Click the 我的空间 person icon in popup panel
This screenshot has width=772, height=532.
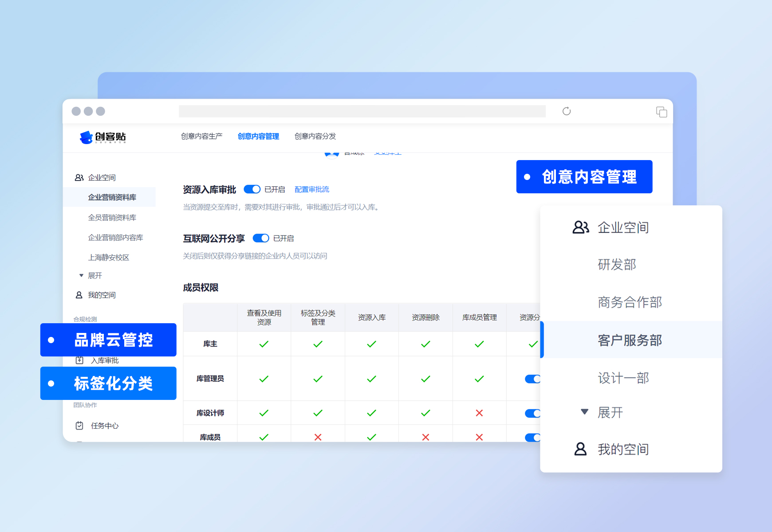pyautogui.click(x=580, y=449)
